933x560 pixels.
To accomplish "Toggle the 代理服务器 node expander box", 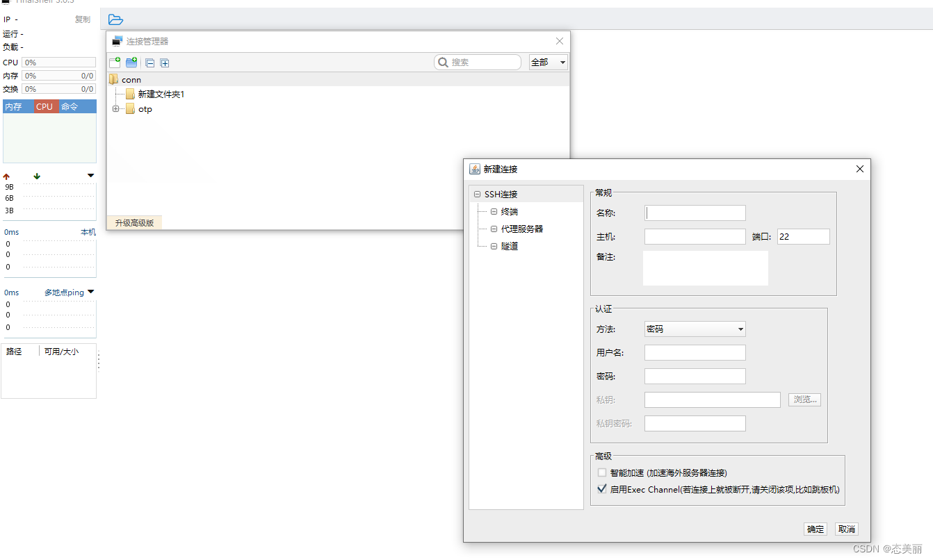I will (494, 229).
